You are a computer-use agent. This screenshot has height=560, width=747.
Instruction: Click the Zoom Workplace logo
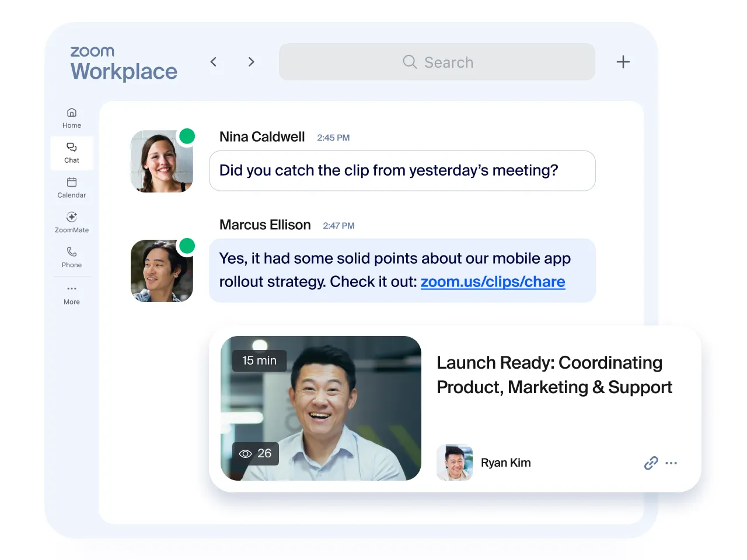[124, 63]
